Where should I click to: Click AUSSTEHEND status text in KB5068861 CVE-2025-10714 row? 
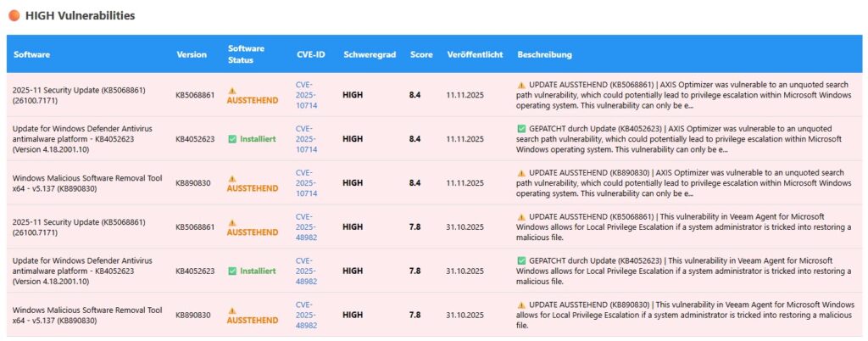pos(253,100)
